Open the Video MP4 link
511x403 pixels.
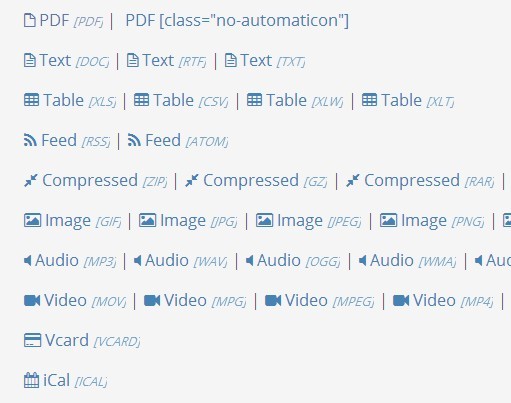point(443,301)
